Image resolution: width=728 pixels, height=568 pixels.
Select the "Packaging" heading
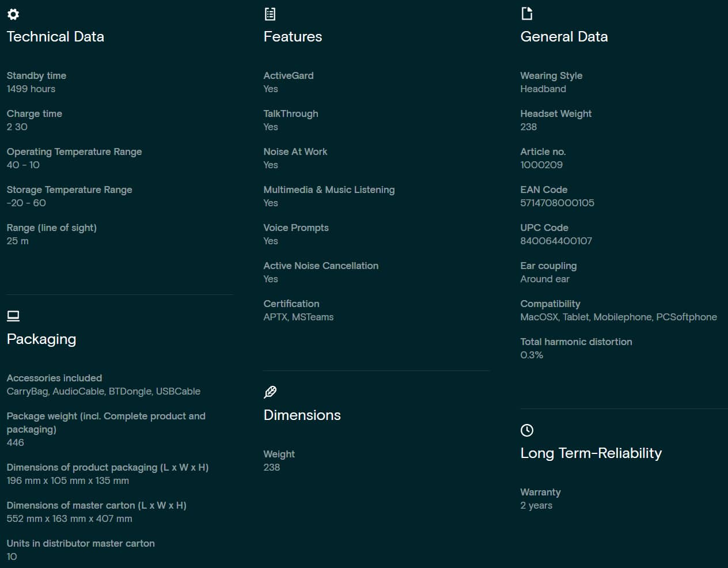click(41, 339)
